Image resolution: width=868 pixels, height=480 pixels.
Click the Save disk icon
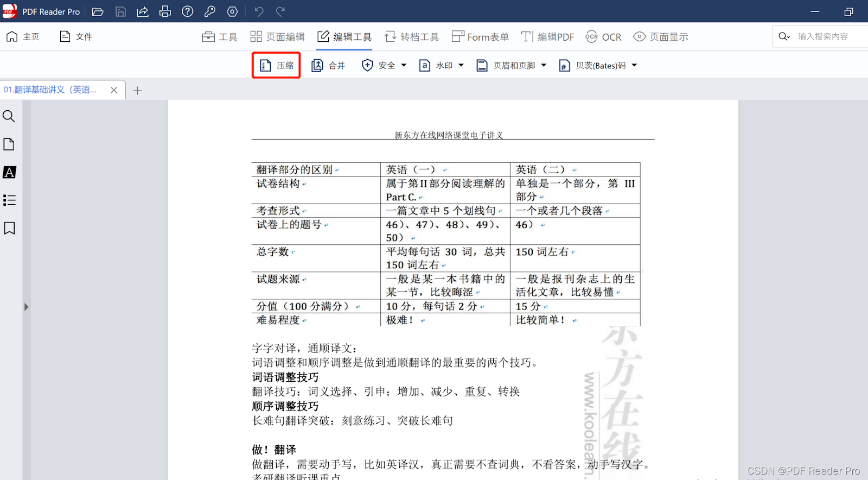[x=120, y=11]
